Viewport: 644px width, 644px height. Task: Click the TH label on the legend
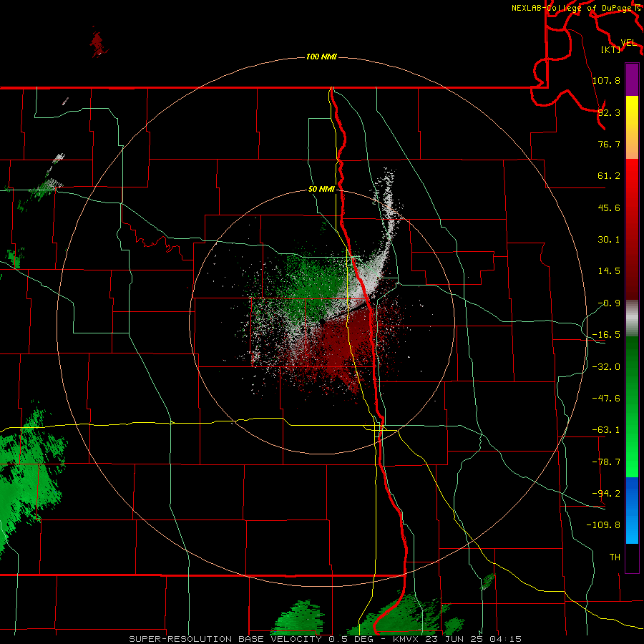[x=615, y=557]
